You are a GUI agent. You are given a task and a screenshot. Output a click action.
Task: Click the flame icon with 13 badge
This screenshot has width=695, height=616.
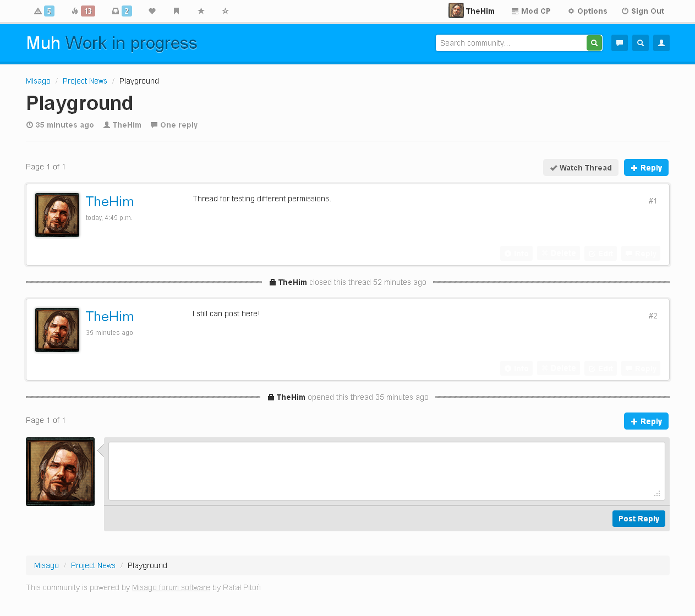83,11
